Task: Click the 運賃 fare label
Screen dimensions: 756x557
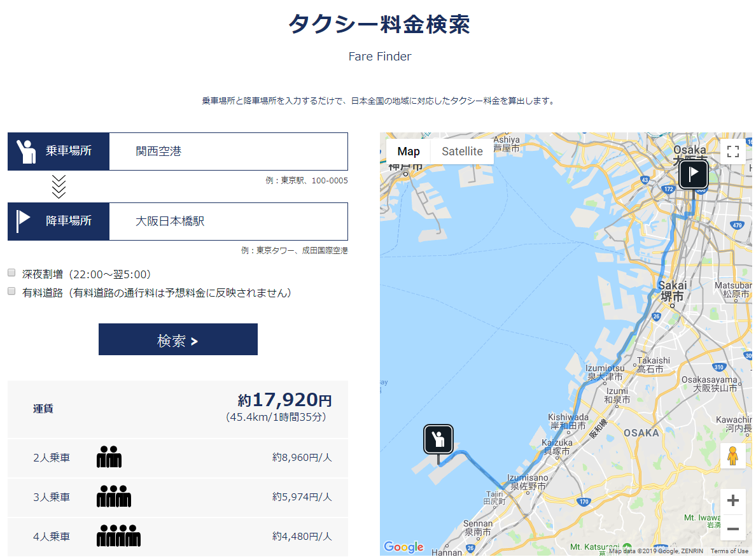Action: click(43, 409)
